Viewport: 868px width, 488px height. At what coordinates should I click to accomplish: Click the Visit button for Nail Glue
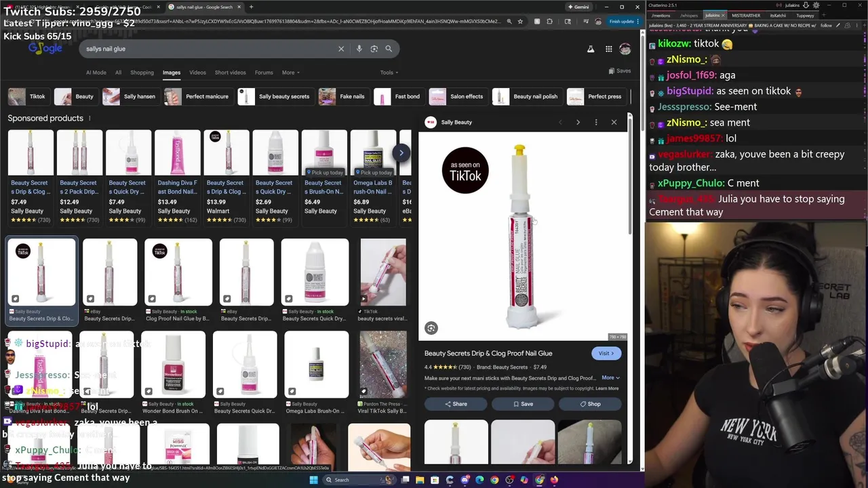[x=606, y=353]
